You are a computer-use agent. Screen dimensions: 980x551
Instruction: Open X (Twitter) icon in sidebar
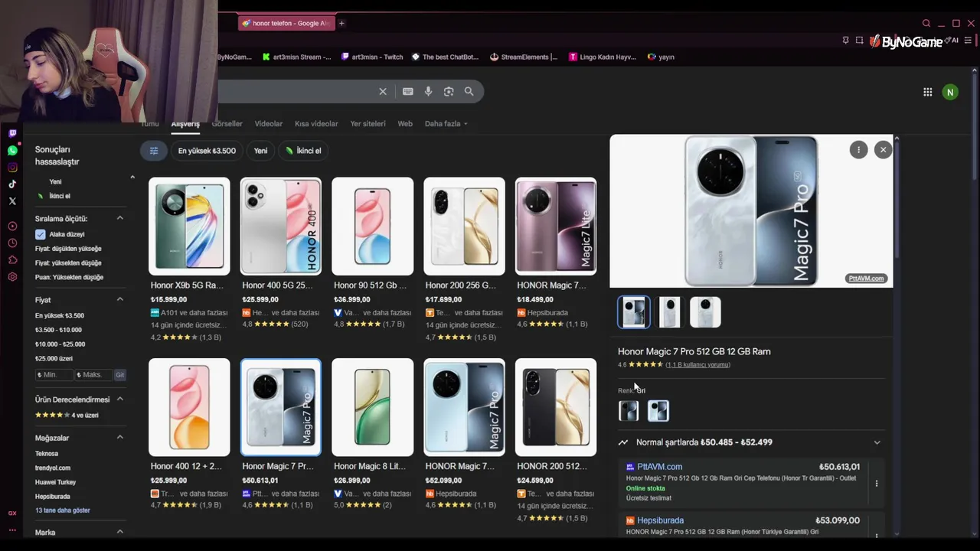point(12,201)
